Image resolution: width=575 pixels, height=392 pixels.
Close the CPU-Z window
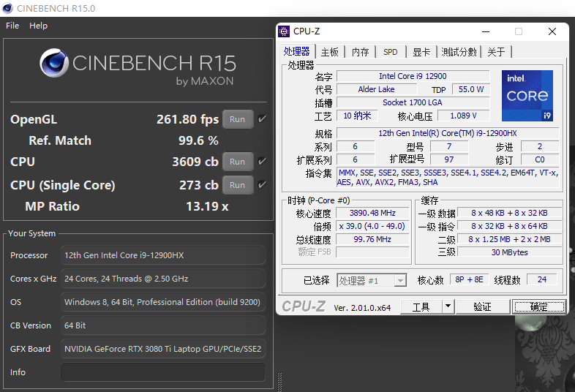(552, 31)
